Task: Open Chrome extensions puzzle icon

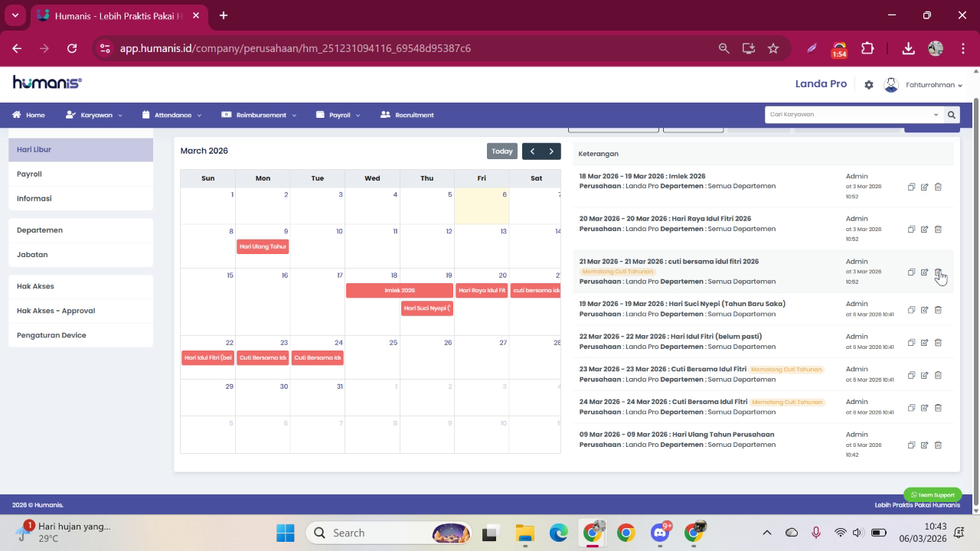Action: coord(867,48)
